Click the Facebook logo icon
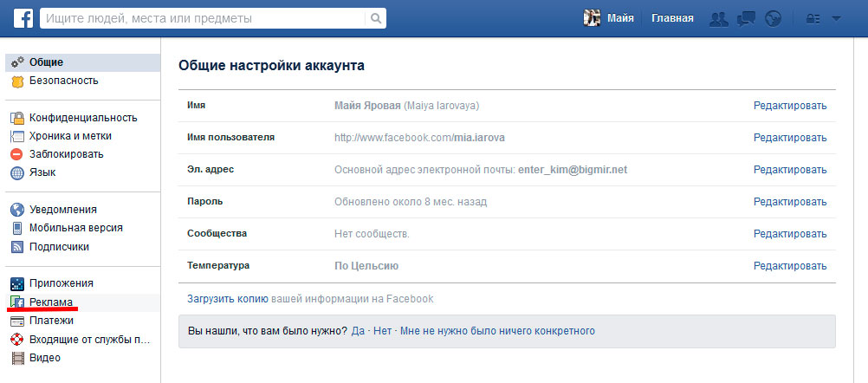Screen dimensions: 868x383 click(x=23, y=18)
